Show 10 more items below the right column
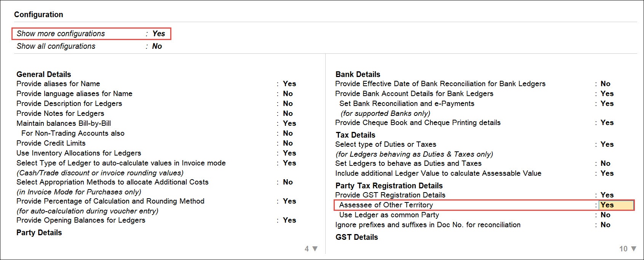The width and height of the screenshot is (644, 260). tap(628, 249)
